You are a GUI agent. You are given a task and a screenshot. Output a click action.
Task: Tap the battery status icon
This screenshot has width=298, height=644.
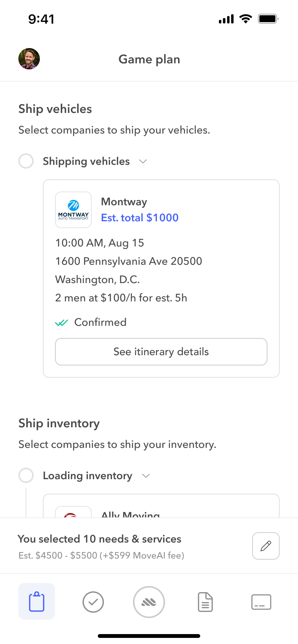(x=268, y=19)
